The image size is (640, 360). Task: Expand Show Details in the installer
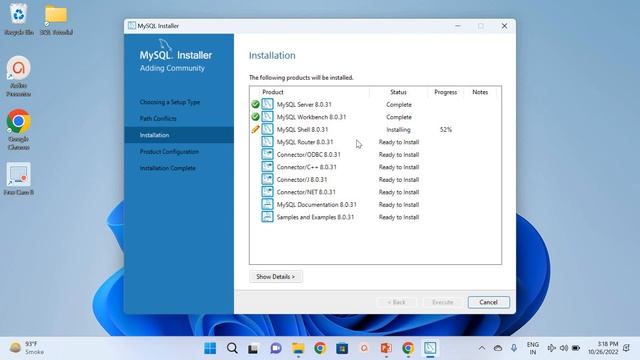point(276,277)
